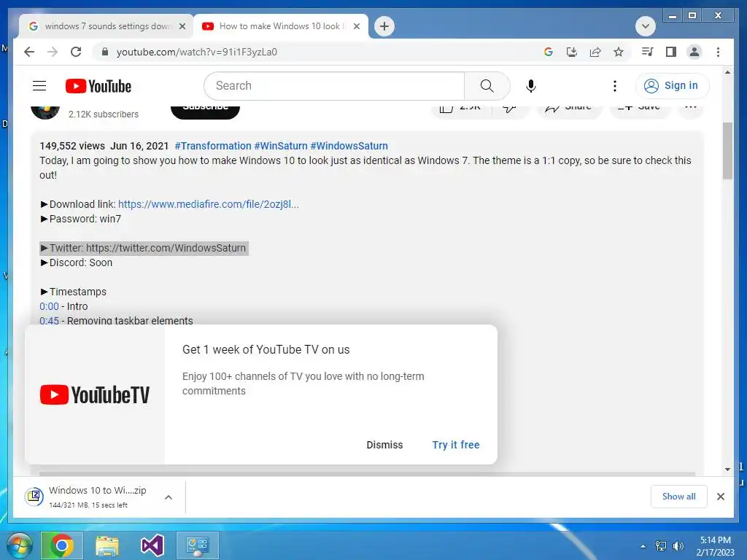747x560 pixels.
Task: Click the page vertical scrollbar thumb
Action: coord(727,150)
